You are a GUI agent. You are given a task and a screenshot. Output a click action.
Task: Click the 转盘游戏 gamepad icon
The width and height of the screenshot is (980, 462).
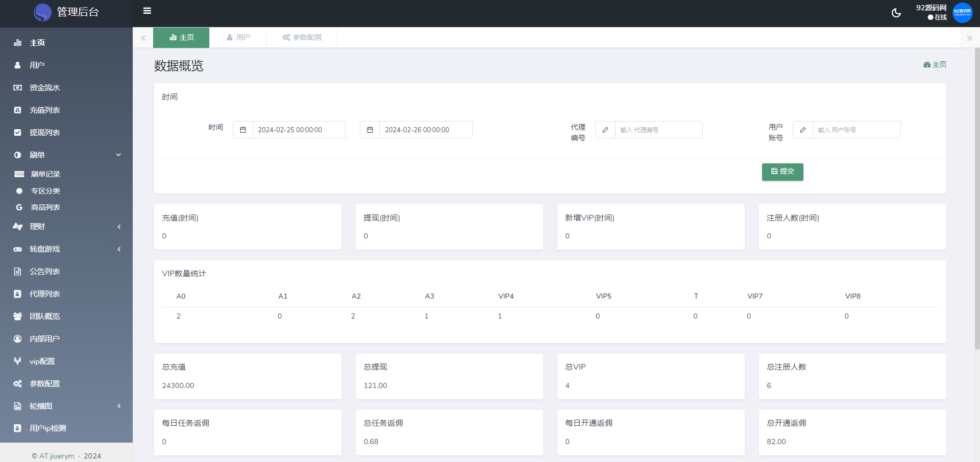(18, 249)
